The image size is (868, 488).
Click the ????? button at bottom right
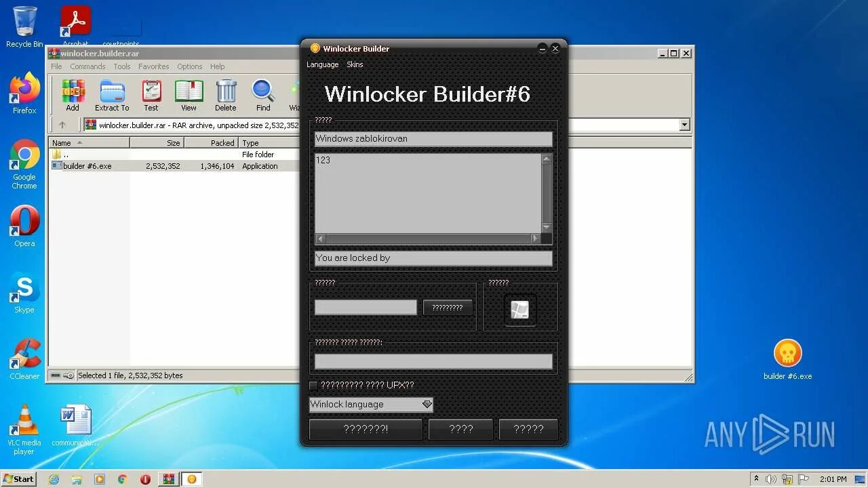(x=528, y=429)
